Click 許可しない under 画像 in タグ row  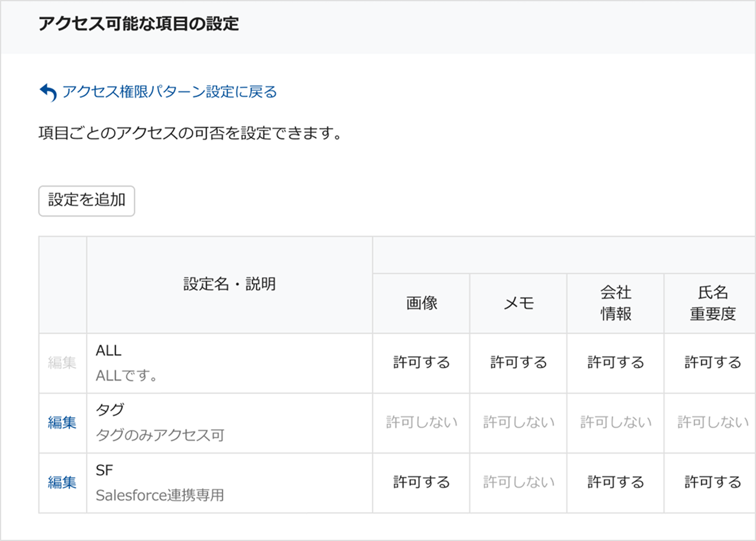tap(422, 423)
